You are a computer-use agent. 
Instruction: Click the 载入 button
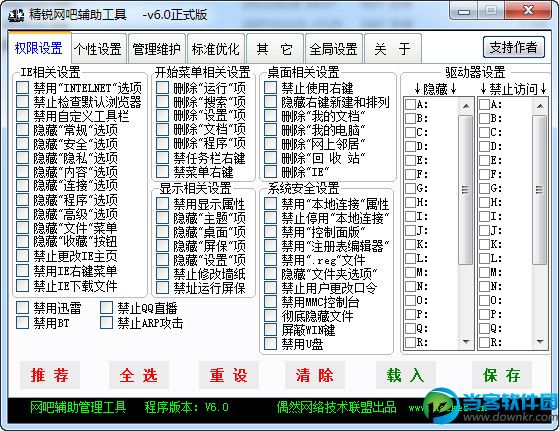pos(406,375)
